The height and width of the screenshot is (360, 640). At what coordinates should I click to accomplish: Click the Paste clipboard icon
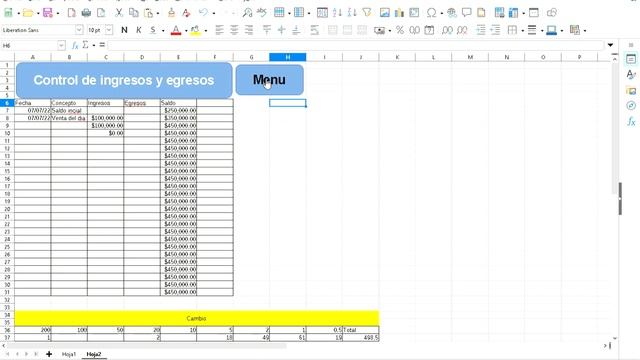148,13
